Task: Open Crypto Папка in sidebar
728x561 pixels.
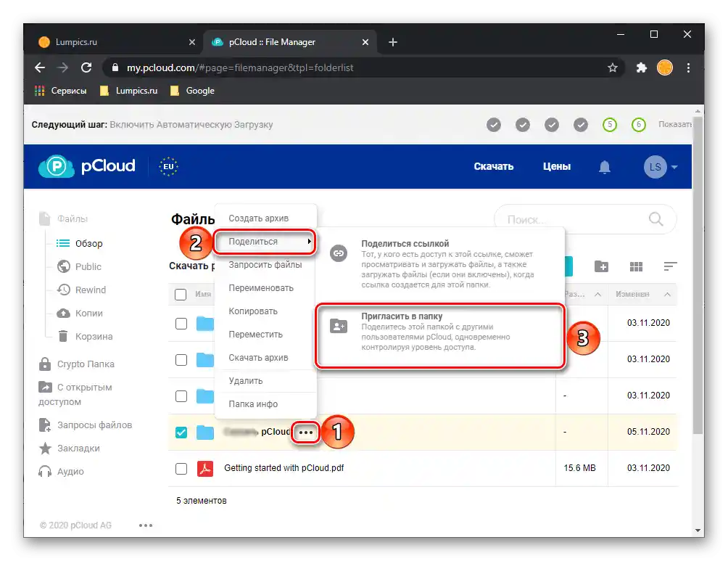Action: [x=77, y=364]
